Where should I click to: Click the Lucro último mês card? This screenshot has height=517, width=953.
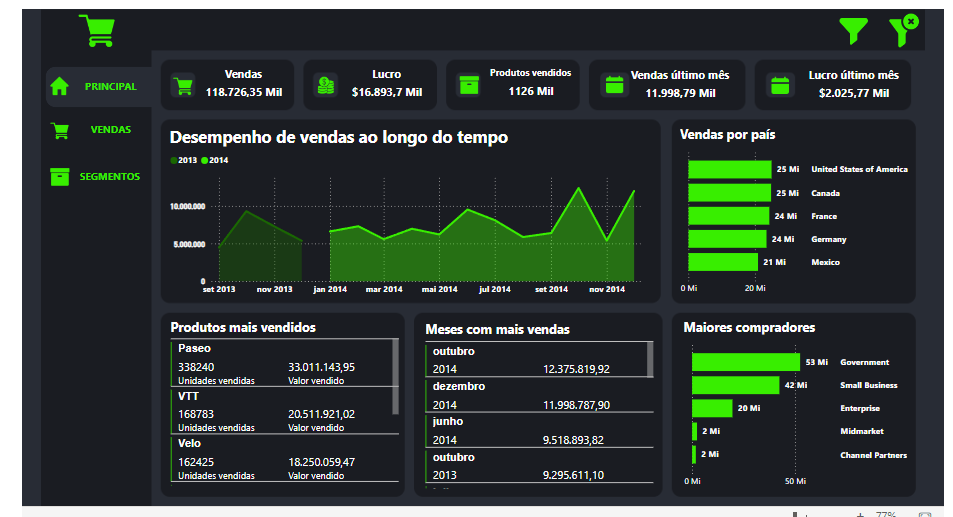(x=832, y=84)
